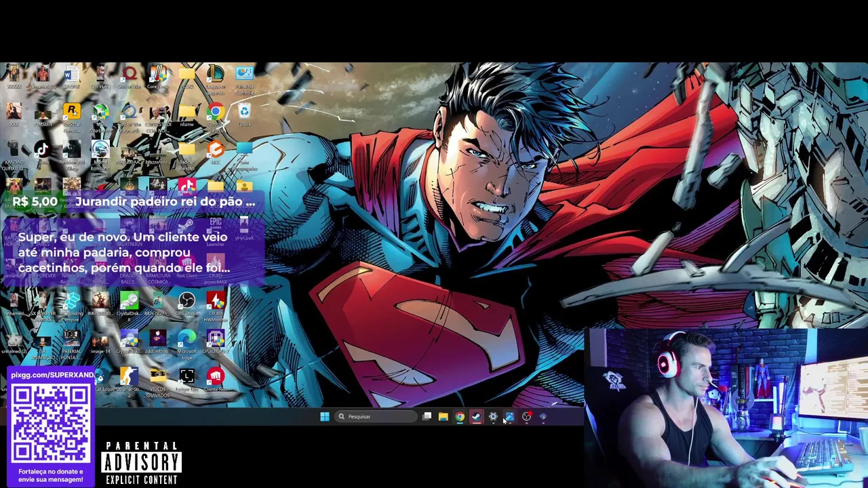
Task: Open the PCSX2 folder on desktop
Action: (x=186, y=77)
